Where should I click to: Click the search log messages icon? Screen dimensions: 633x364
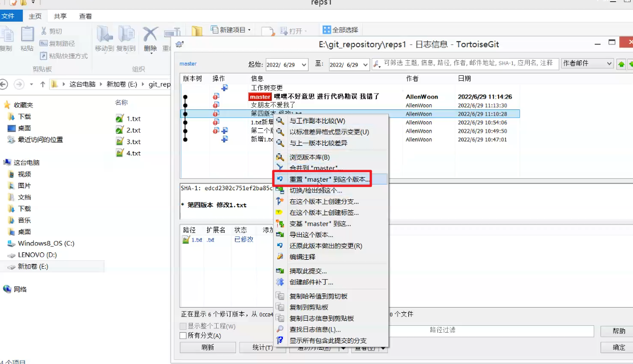(280, 329)
